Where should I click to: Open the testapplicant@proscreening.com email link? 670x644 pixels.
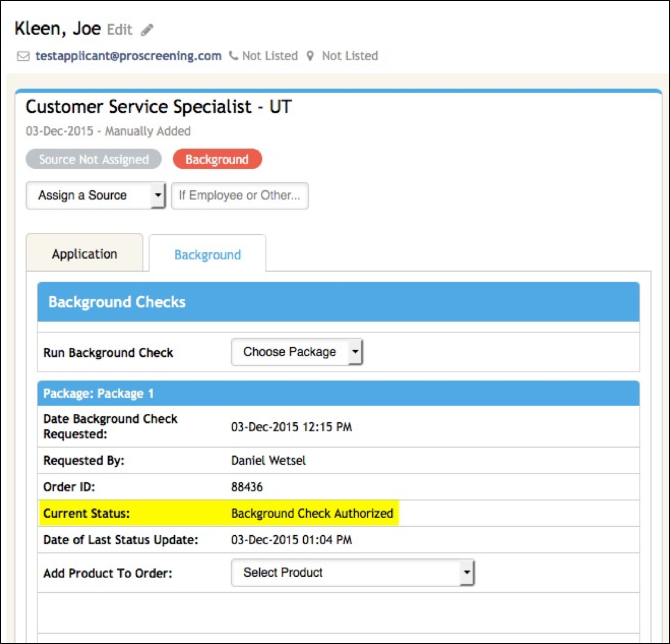[x=128, y=56]
